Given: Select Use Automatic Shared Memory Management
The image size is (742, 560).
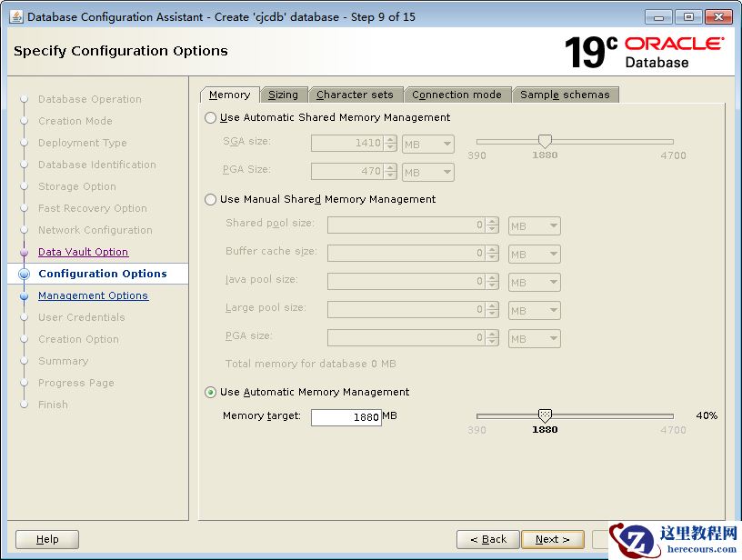Looking at the screenshot, I should pyautogui.click(x=211, y=117).
